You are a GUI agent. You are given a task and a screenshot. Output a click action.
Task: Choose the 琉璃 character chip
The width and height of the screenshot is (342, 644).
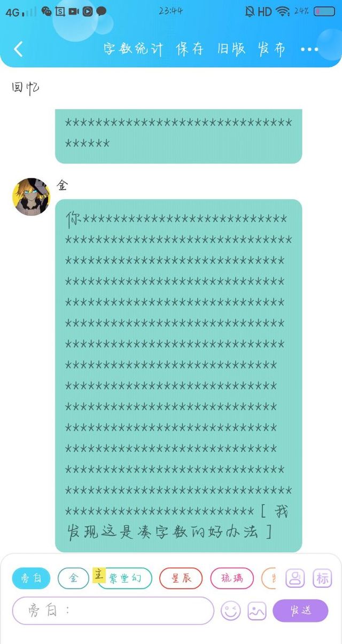(232, 578)
